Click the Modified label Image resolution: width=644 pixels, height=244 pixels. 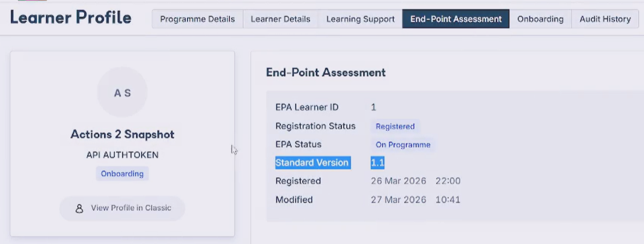294,200
